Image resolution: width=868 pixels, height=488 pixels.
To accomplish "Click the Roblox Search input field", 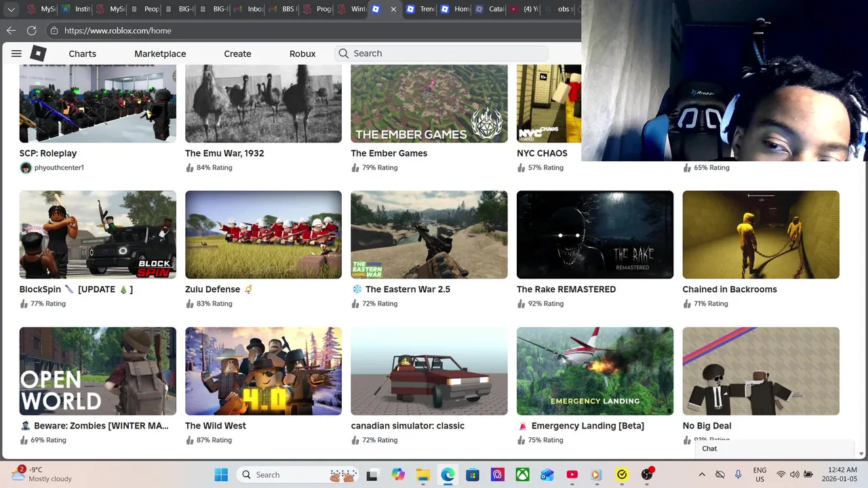I will click(x=441, y=54).
